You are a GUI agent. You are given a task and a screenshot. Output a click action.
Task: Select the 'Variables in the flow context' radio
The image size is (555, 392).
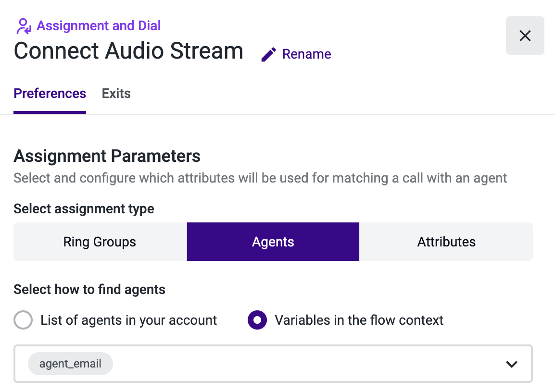coord(257,320)
